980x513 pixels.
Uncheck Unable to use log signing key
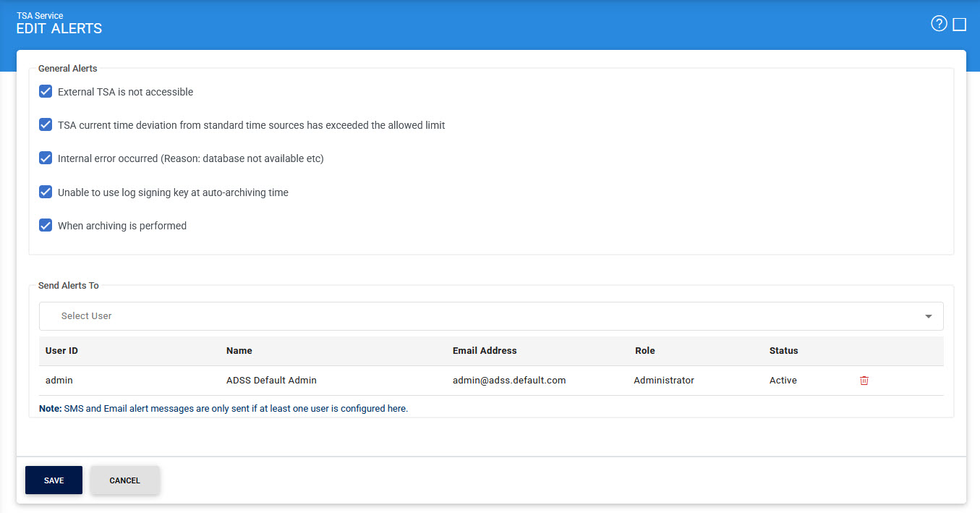pyautogui.click(x=46, y=192)
